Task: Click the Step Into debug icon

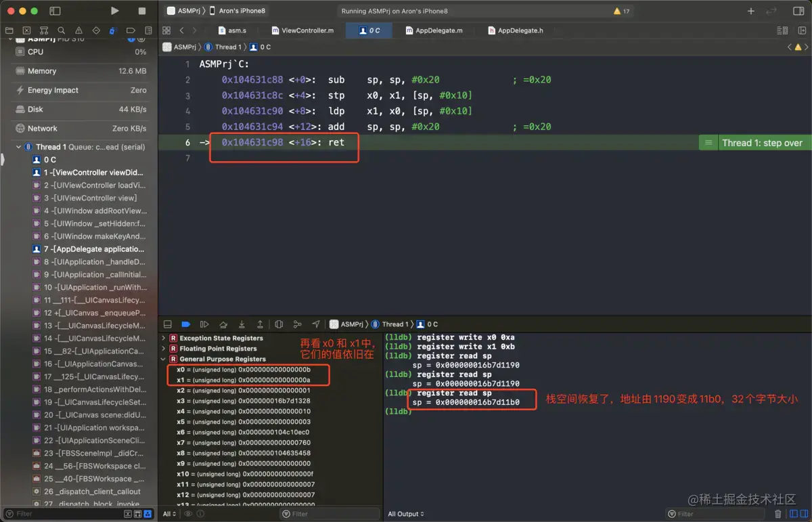Action: 242,324
